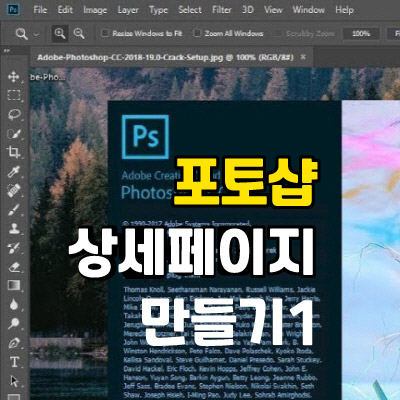
Task: Click the 100% zoom button
Action: (x=361, y=34)
